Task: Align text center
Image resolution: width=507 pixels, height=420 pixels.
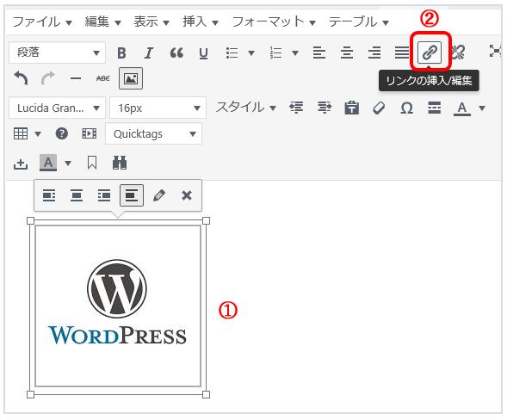Action: pos(347,52)
